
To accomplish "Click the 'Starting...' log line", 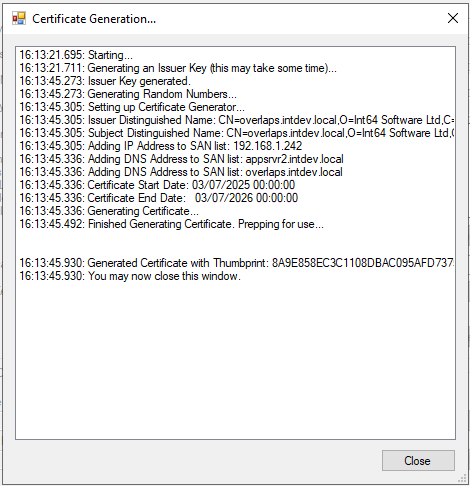I will pos(76,55).
